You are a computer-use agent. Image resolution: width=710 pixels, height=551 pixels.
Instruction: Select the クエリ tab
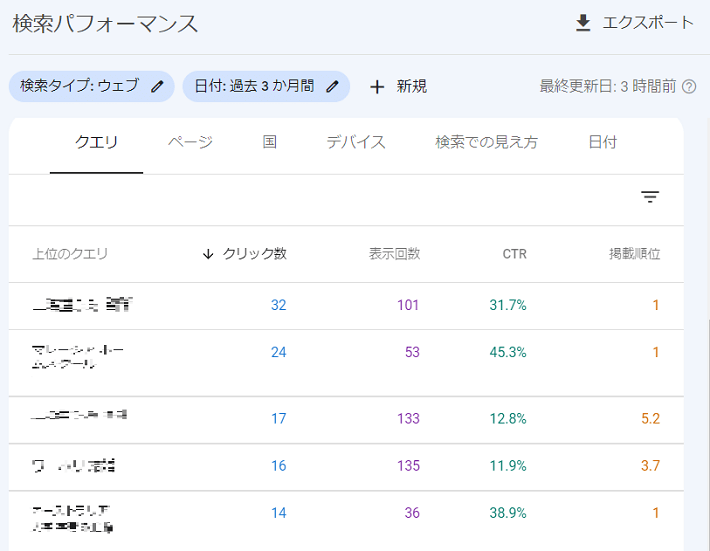pyautogui.click(x=96, y=142)
